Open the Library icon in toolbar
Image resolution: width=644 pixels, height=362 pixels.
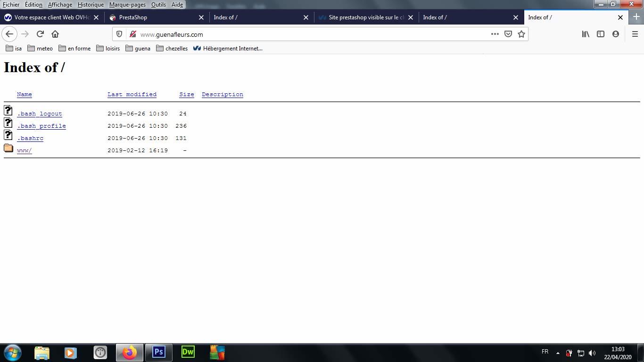click(x=586, y=34)
